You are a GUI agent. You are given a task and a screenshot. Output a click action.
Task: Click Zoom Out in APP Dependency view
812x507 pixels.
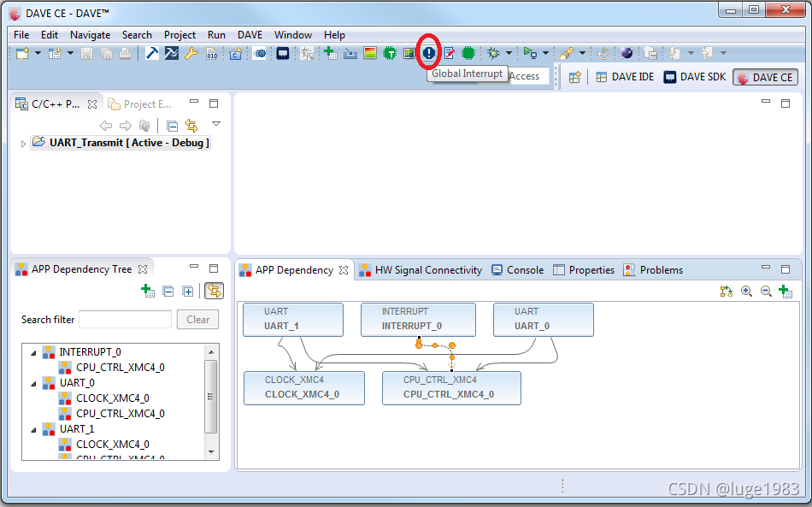[766, 292]
